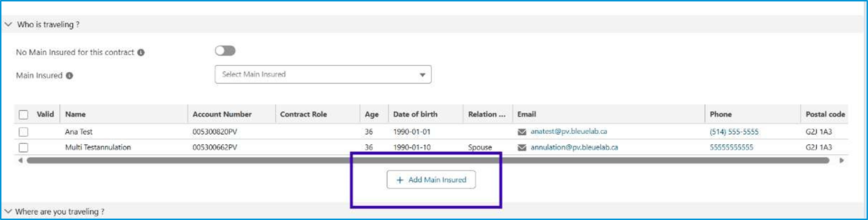Click the envelope icon for annulation email
The height and width of the screenshot is (220, 868).
[x=522, y=148]
